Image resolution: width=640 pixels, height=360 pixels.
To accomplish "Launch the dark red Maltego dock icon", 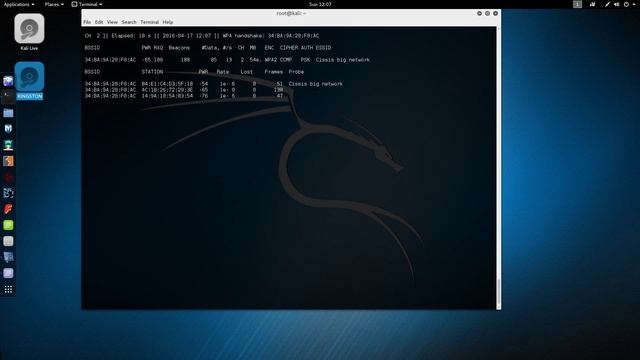I will click(x=8, y=177).
